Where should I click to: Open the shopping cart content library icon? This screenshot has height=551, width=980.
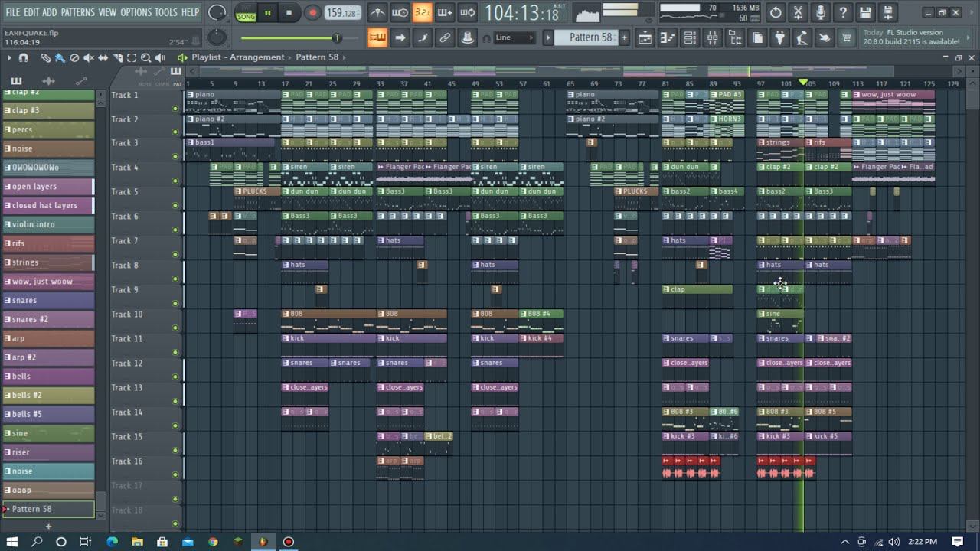(847, 37)
